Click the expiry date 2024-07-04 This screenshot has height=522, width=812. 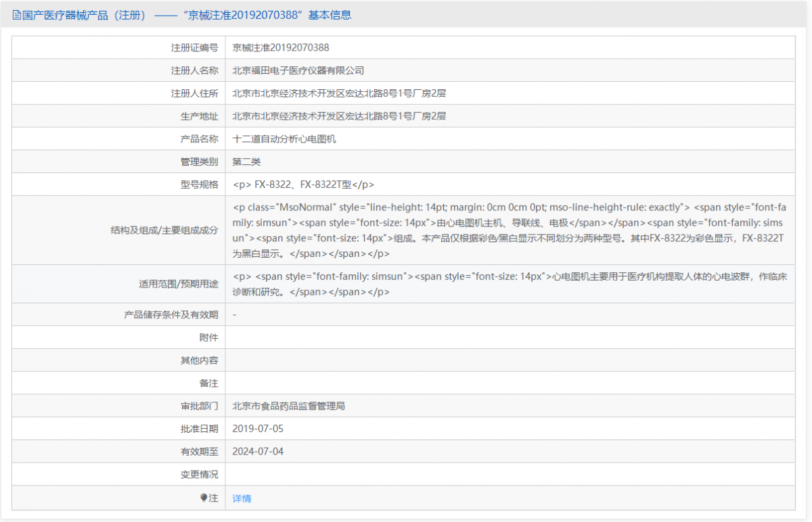(x=258, y=452)
